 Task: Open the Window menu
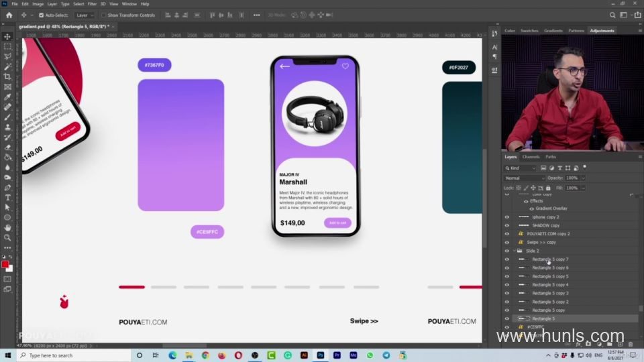coord(129,4)
